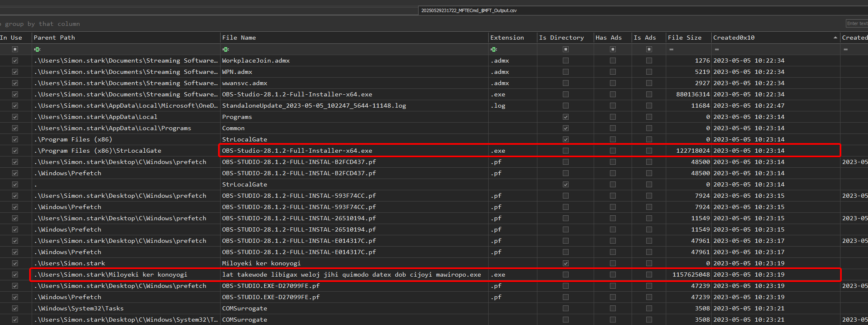Uncheck In Use for WorkplaceJoin.admx row
Screen dimensions: 868x325
click(x=15, y=60)
